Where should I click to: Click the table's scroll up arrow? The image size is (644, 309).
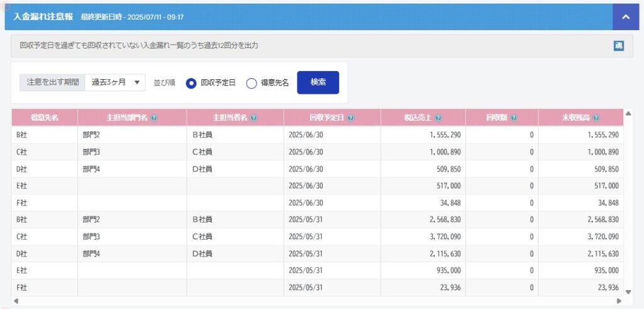coord(628,113)
